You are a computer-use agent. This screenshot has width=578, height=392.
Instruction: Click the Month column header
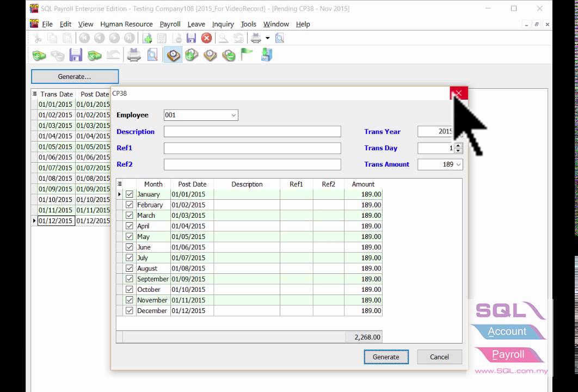153,184
